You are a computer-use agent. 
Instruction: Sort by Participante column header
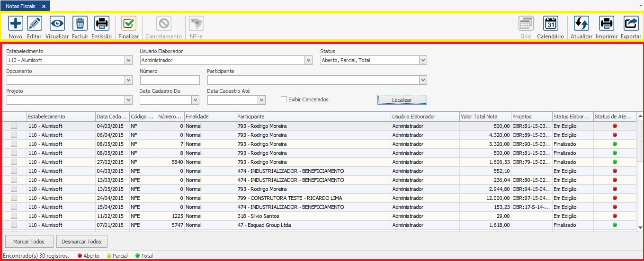point(313,117)
